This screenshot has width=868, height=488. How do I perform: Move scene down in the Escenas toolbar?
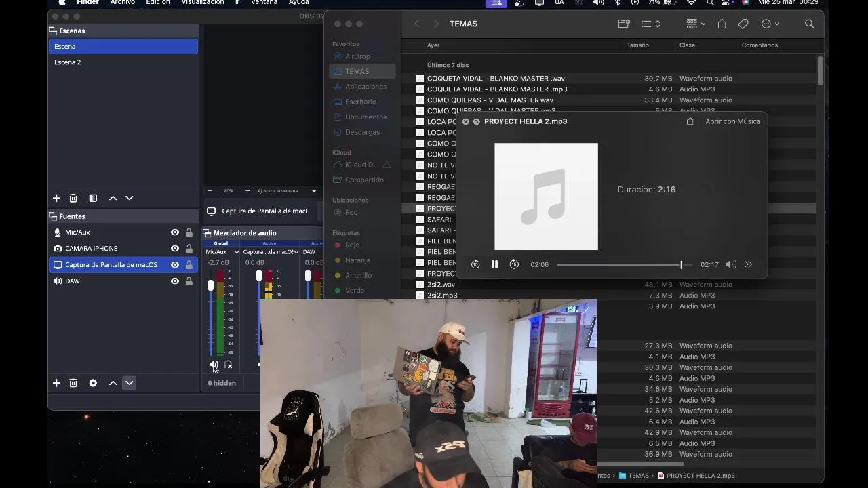point(130,198)
